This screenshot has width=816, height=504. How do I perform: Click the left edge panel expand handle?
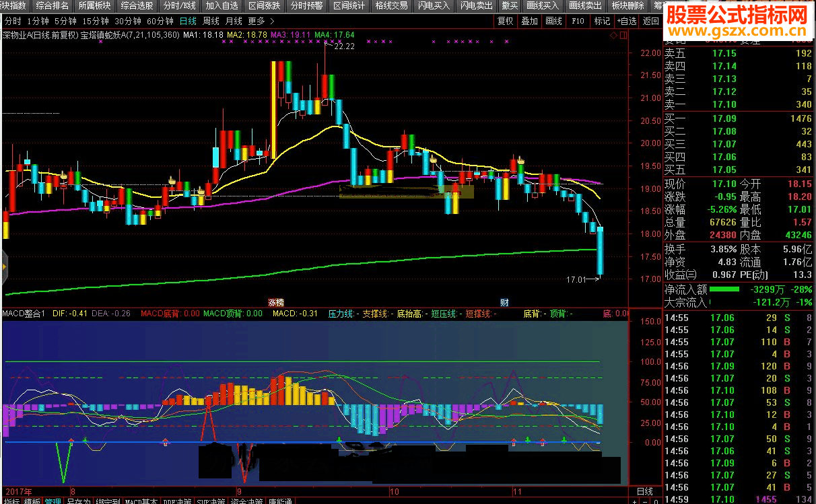click(3, 267)
